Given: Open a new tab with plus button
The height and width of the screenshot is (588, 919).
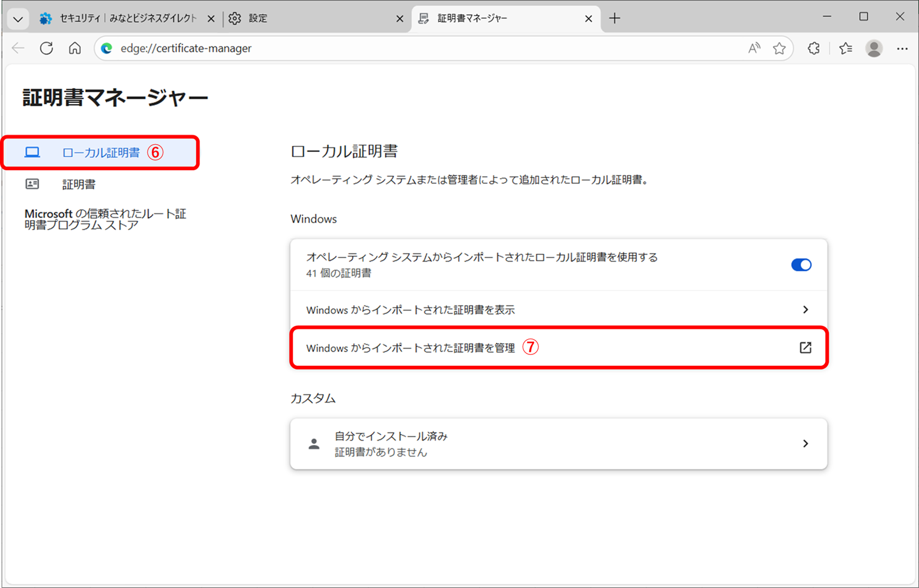Looking at the screenshot, I should point(614,18).
